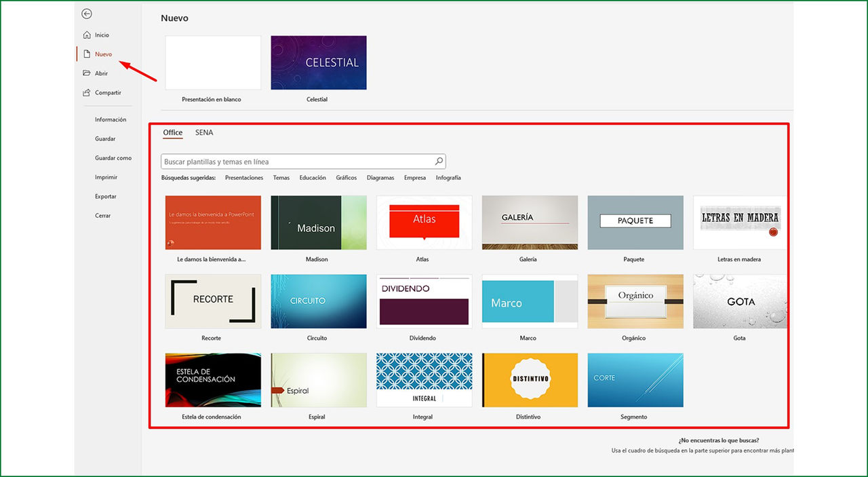Screen dimensions: 868x477
Task: Open the blank presentation thumbnail
Action: coord(213,63)
